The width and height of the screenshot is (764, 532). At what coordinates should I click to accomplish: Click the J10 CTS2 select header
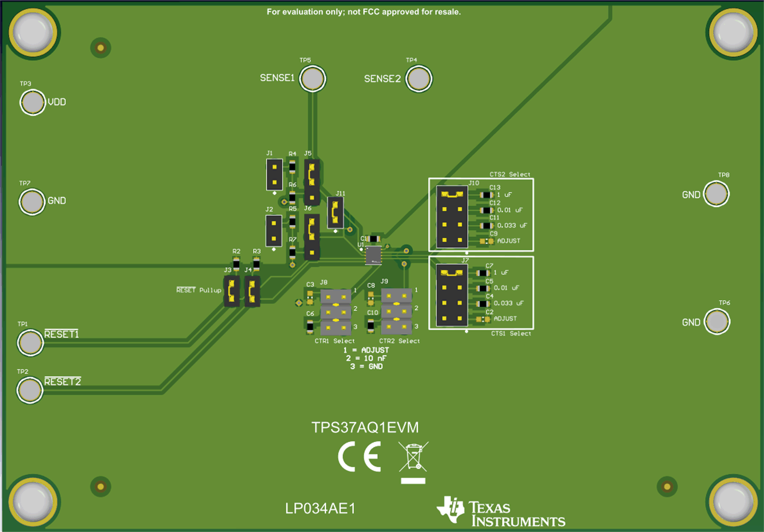(x=452, y=217)
